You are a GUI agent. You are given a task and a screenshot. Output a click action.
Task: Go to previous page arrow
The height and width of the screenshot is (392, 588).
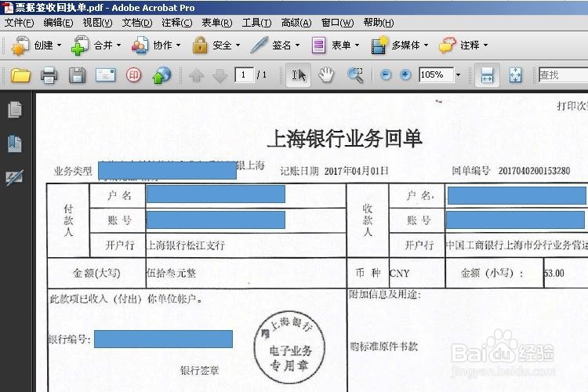click(x=197, y=76)
